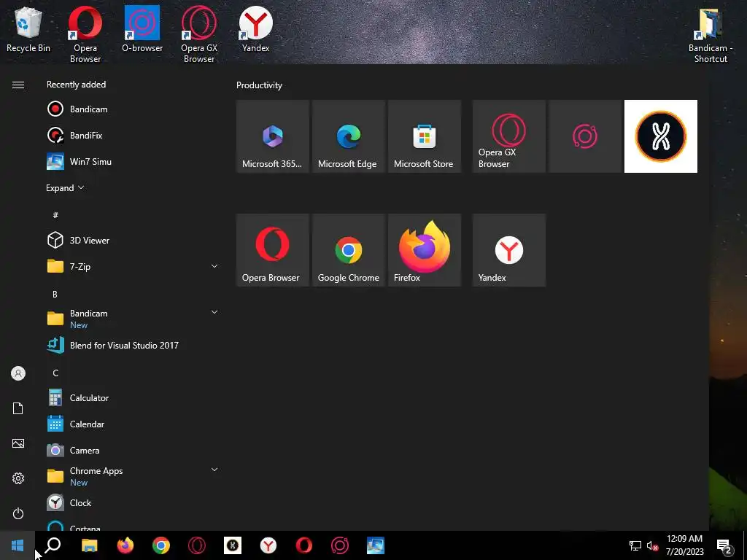This screenshot has height=560, width=747.
Task: Click the Windows Start button
Action: click(18, 545)
